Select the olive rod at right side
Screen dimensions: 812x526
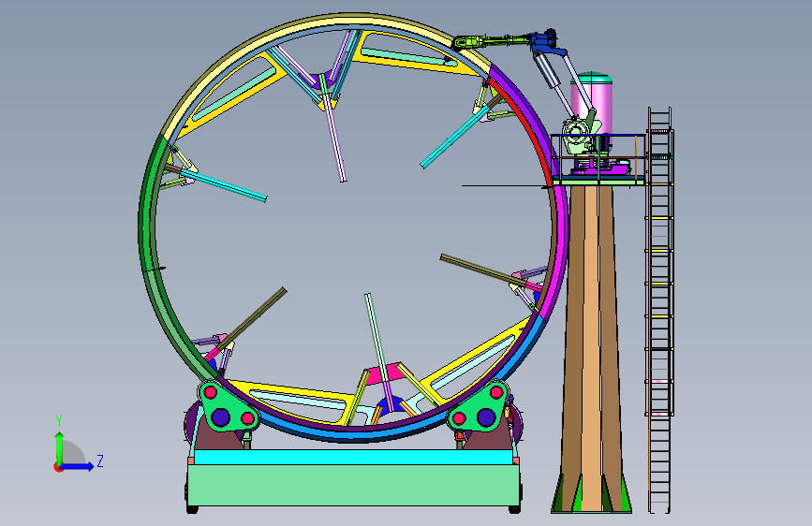483,270
